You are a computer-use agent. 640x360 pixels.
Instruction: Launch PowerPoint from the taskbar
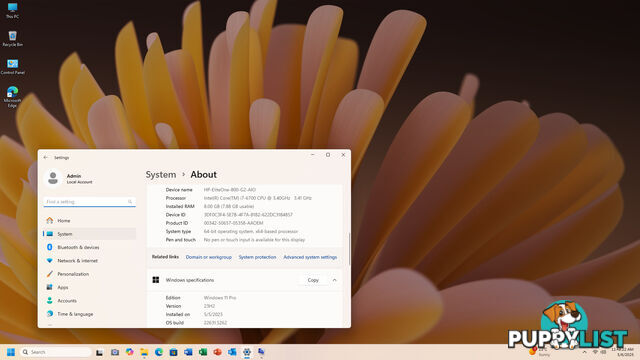tap(218, 352)
